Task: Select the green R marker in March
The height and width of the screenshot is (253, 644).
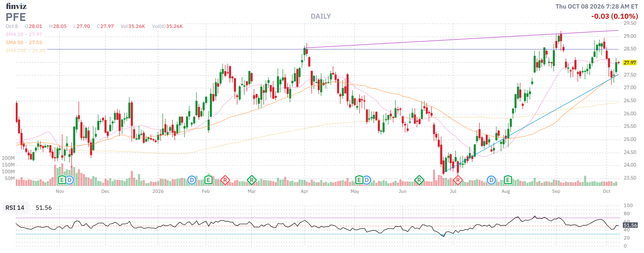Action: 252,180
